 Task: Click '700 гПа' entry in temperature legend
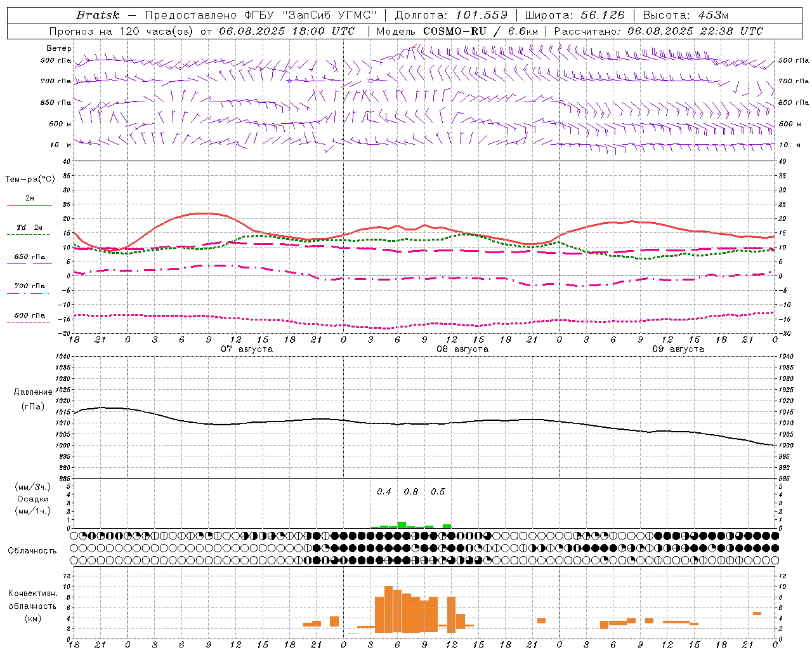30,286
